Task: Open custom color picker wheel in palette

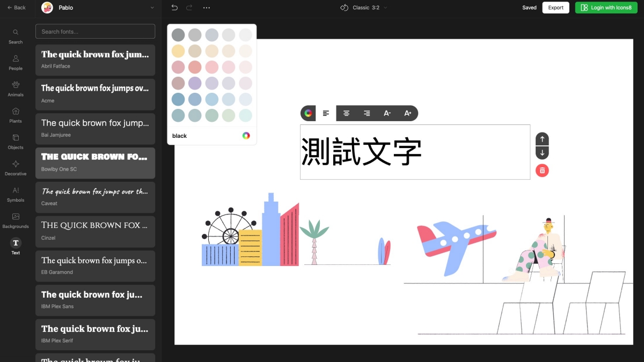Action: (x=246, y=136)
